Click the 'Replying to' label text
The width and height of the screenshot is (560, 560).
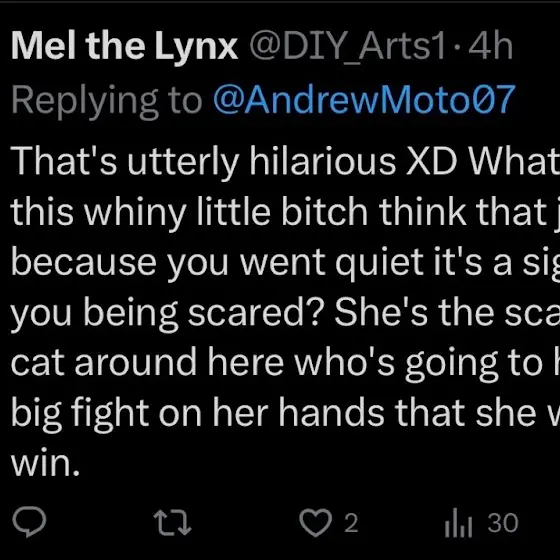107,101
